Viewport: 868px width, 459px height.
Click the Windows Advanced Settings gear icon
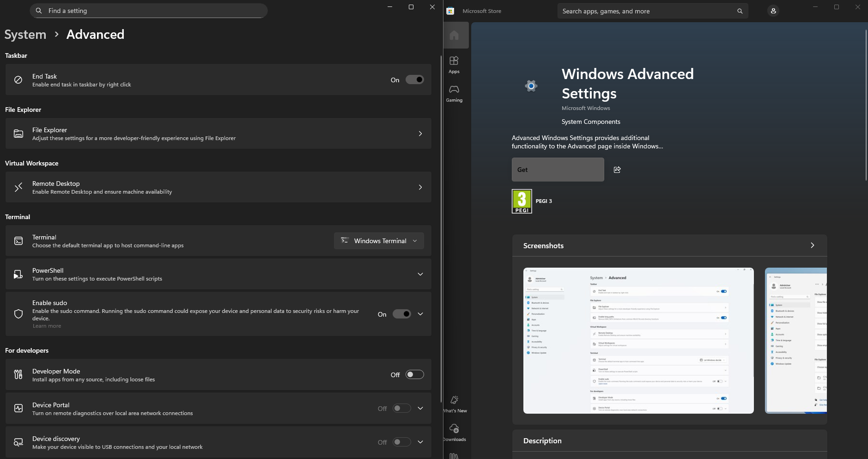click(x=531, y=86)
